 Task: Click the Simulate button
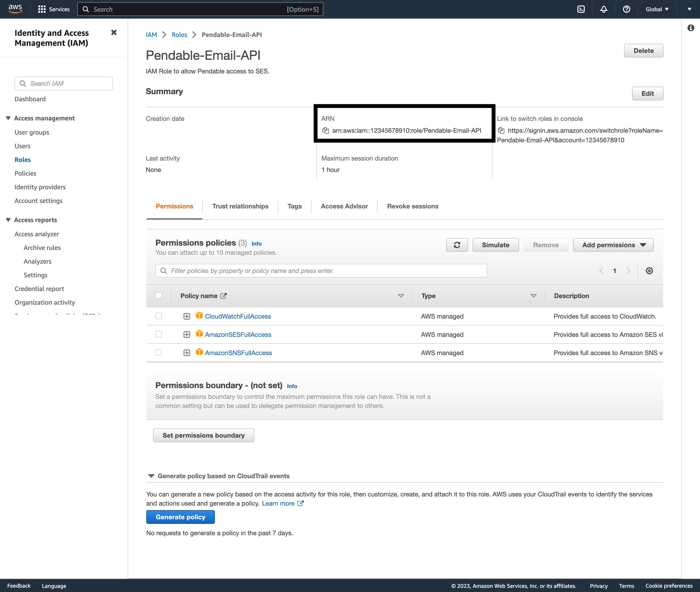pos(496,245)
